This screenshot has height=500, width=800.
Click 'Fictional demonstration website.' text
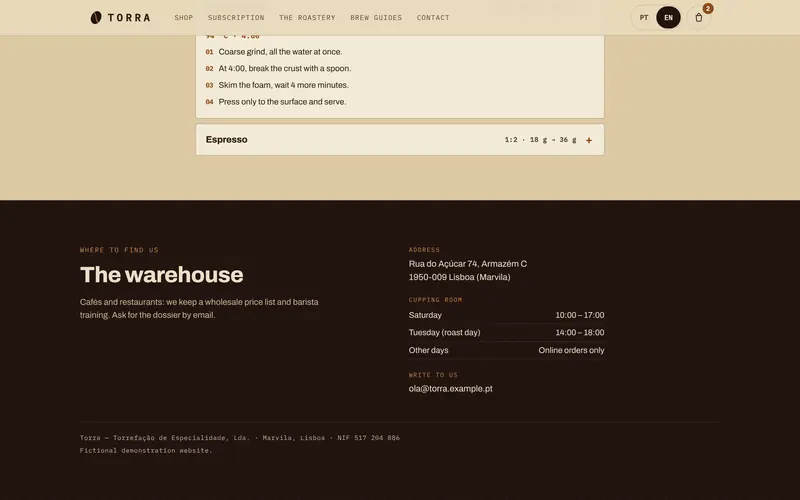(146, 451)
